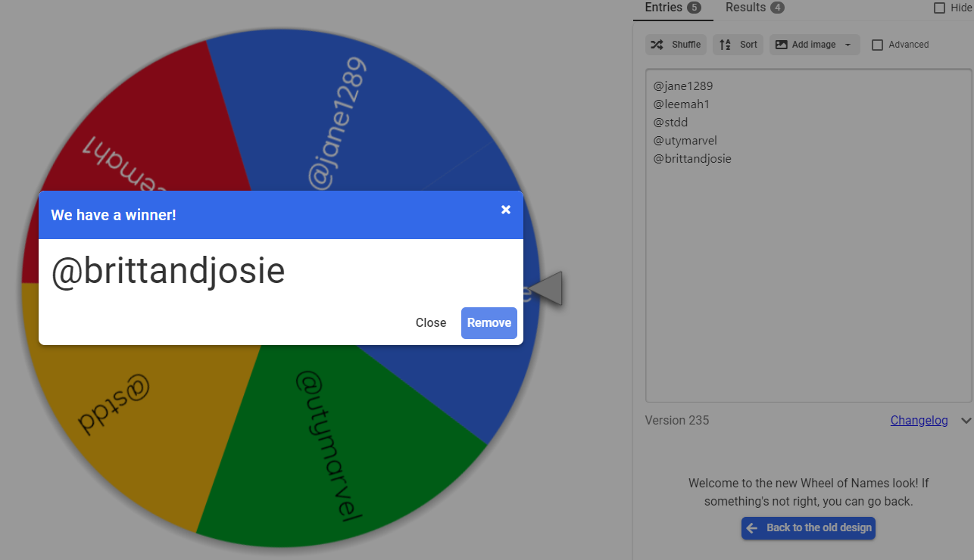Screen dimensions: 974x560
Task: Open the Add image dropdown
Action: 814,45
